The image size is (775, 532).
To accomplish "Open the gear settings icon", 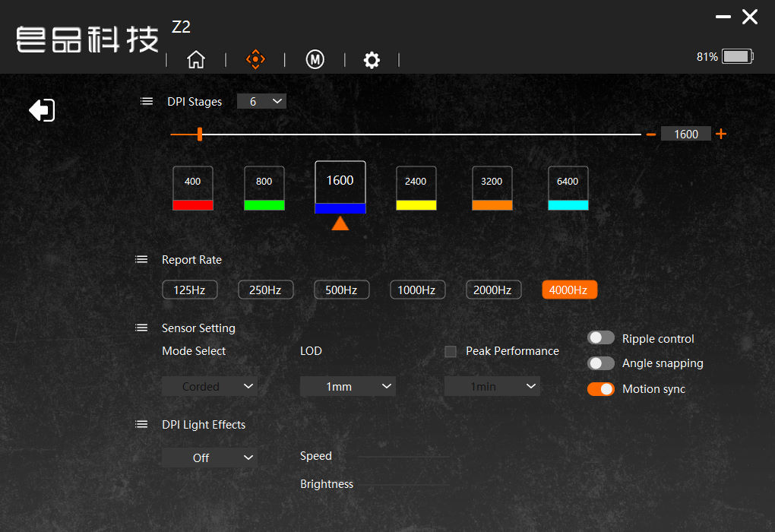I will pos(372,60).
